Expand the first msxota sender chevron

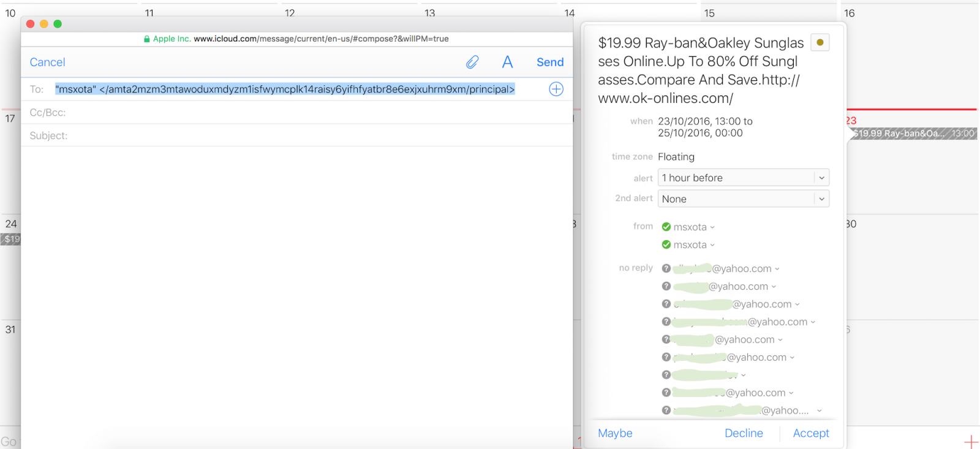[x=712, y=227]
